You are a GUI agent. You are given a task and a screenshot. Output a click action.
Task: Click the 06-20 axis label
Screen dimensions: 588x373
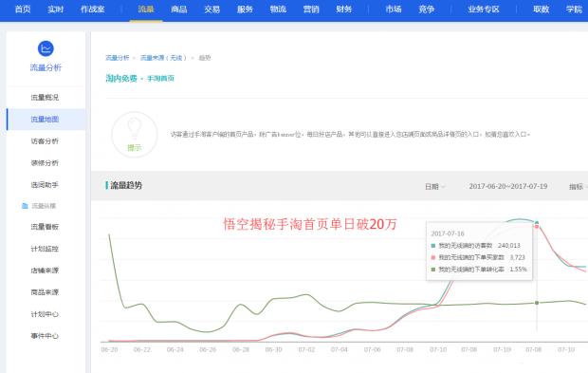(109, 349)
